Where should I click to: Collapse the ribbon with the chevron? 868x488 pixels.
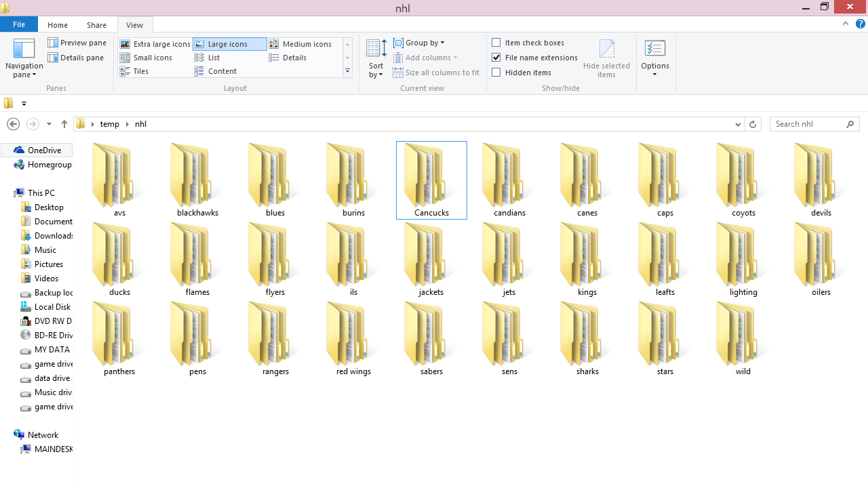click(846, 24)
